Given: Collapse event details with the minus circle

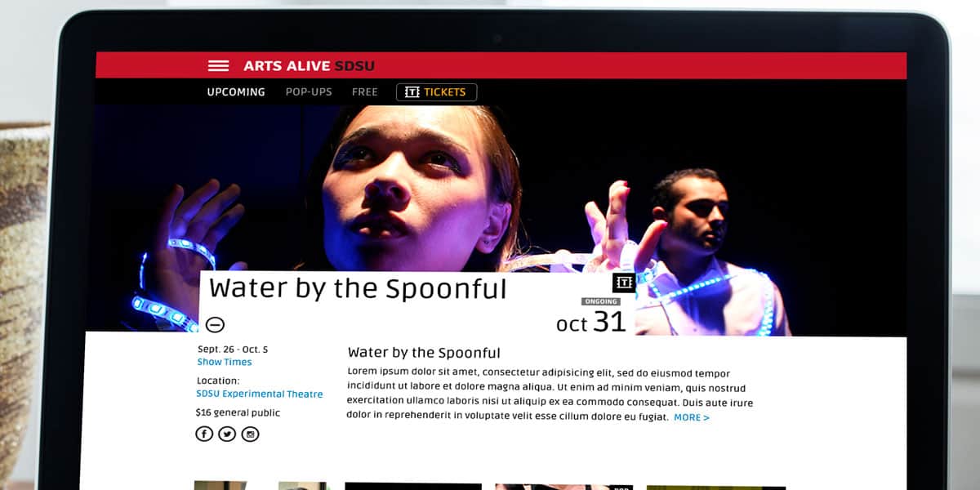Looking at the screenshot, I should click(215, 324).
